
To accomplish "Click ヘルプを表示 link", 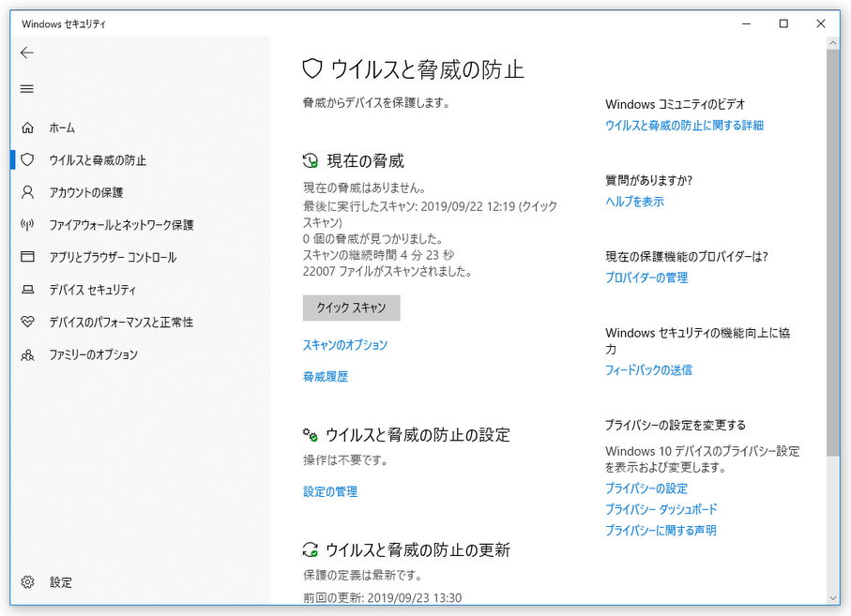I will 634,202.
